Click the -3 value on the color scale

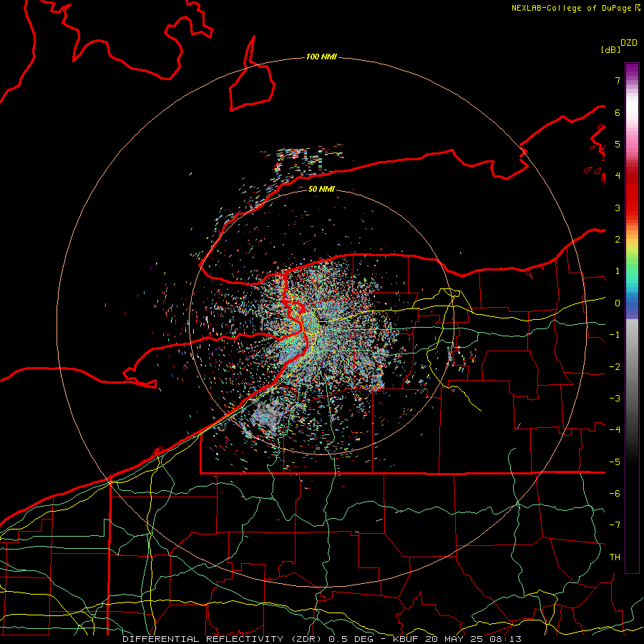point(615,399)
